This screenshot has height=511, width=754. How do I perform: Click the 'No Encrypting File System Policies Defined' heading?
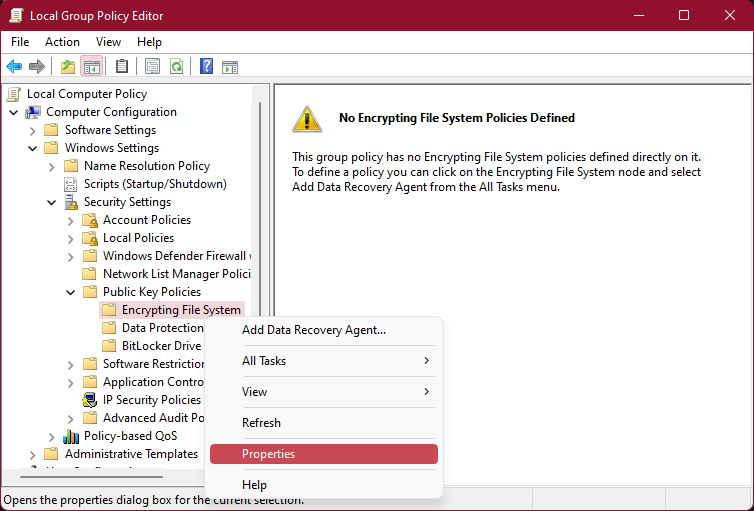pyautogui.click(x=457, y=118)
